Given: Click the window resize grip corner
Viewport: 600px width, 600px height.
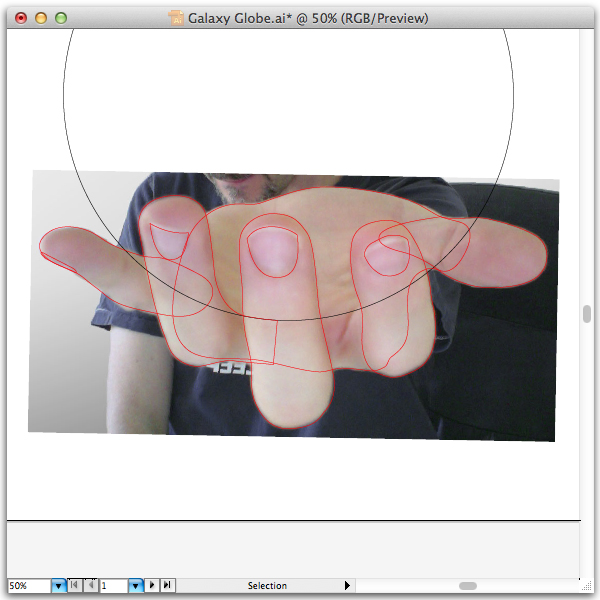Looking at the screenshot, I should pyautogui.click(x=587, y=586).
